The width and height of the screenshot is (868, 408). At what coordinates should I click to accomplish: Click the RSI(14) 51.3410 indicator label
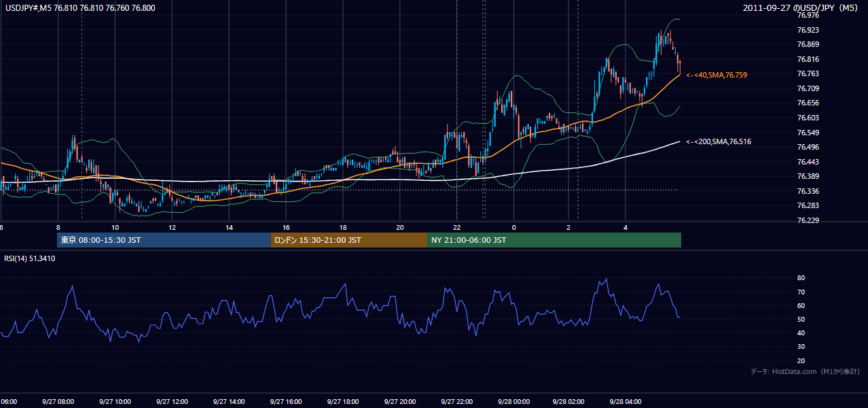(x=30, y=258)
